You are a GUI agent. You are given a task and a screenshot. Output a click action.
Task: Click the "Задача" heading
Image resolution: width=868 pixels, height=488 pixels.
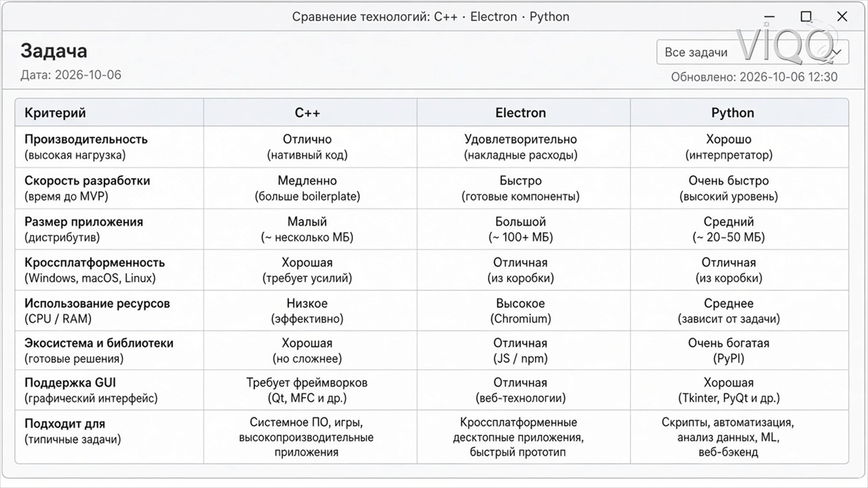click(54, 51)
